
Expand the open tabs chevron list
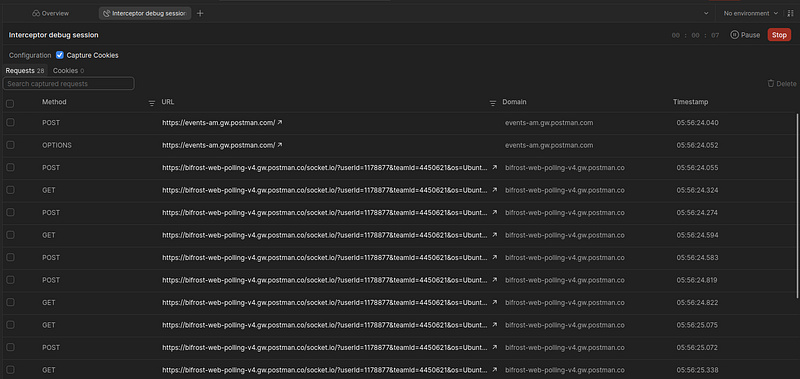tap(706, 13)
